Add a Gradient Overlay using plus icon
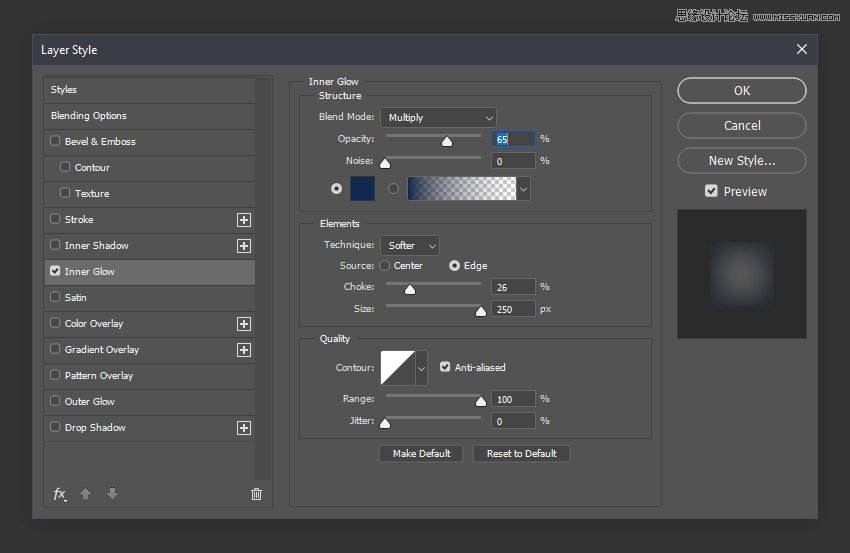Viewport: 850px width, 553px height. (243, 350)
